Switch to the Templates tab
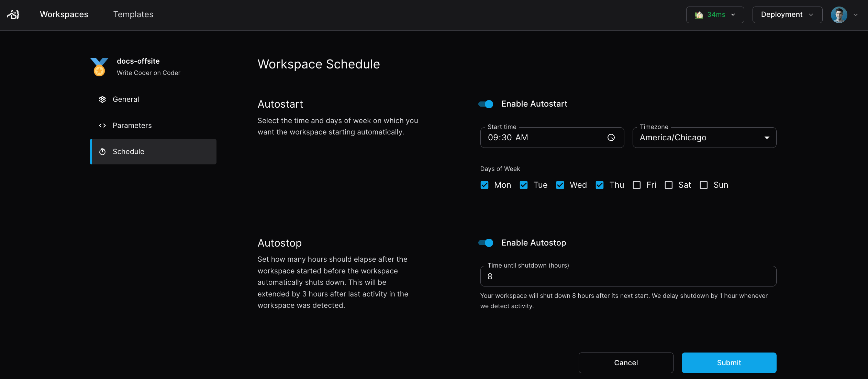This screenshot has width=868, height=379. [133, 14]
